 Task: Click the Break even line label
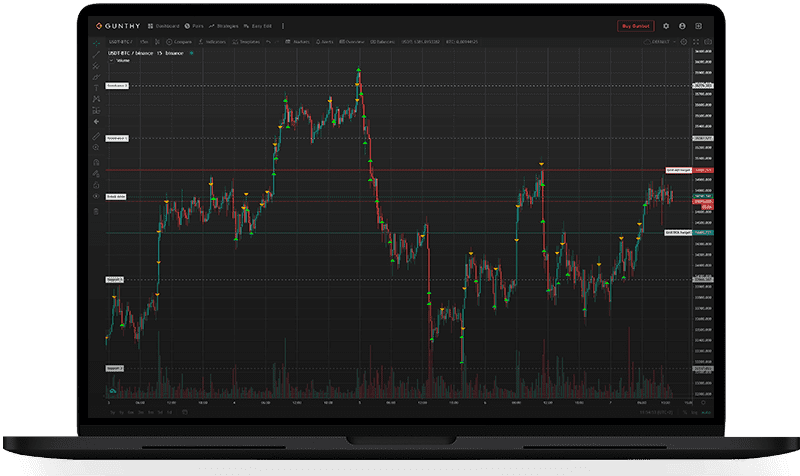116,197
